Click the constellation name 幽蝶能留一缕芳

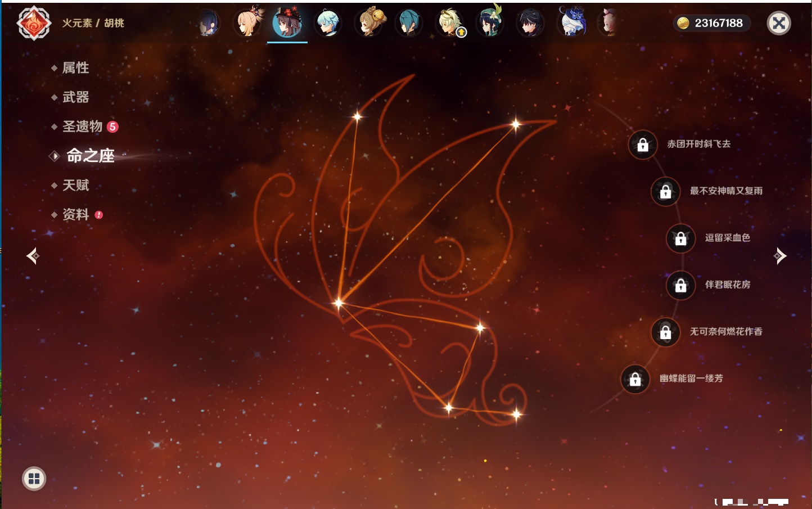tap(691, 379)
